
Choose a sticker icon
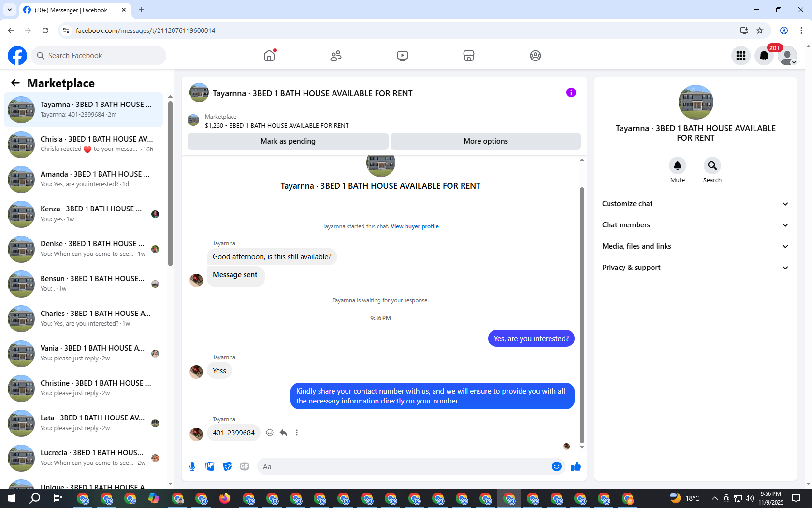tap(227, 466)
